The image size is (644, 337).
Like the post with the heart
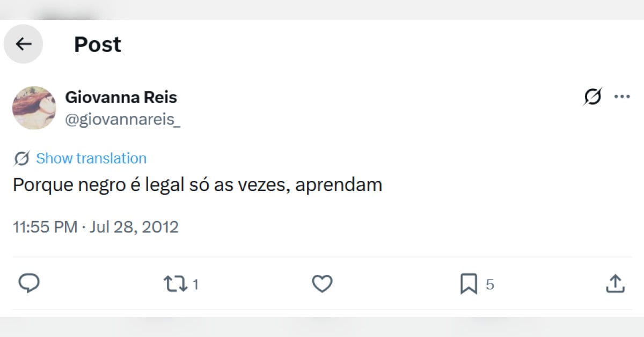[322, 283]
